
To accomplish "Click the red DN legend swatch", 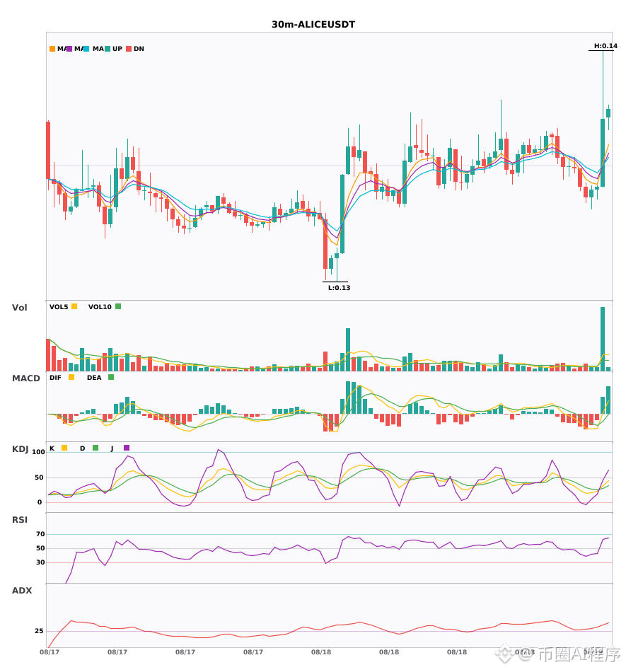I will coord(129,49).
